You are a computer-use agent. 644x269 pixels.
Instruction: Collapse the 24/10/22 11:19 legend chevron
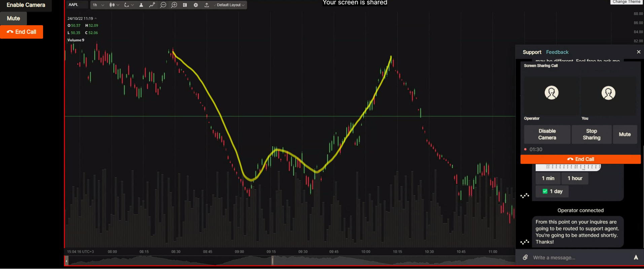tap(96, 18)
